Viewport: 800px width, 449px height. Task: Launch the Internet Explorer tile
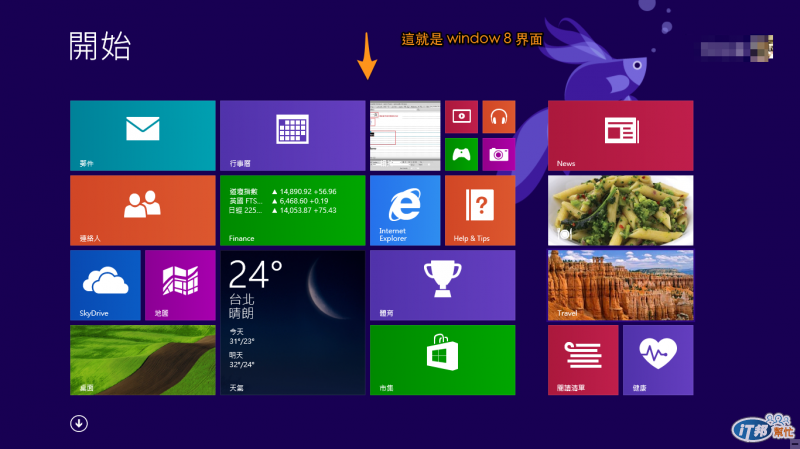(x=405, y=210)
